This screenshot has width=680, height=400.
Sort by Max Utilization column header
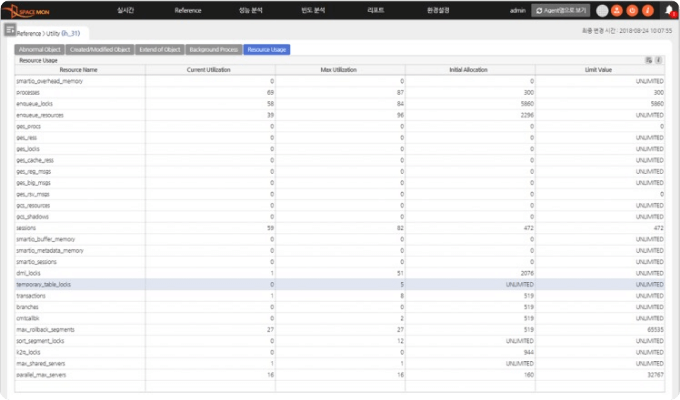340,70
